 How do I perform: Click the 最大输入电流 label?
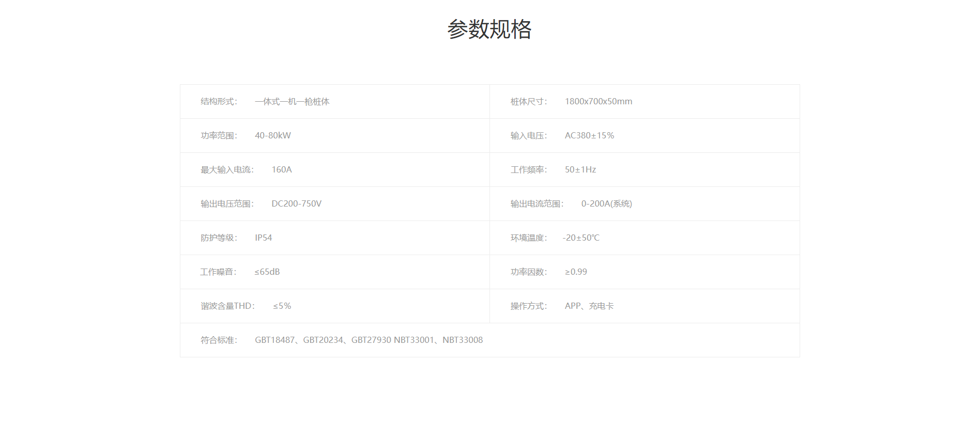(227, 170)
